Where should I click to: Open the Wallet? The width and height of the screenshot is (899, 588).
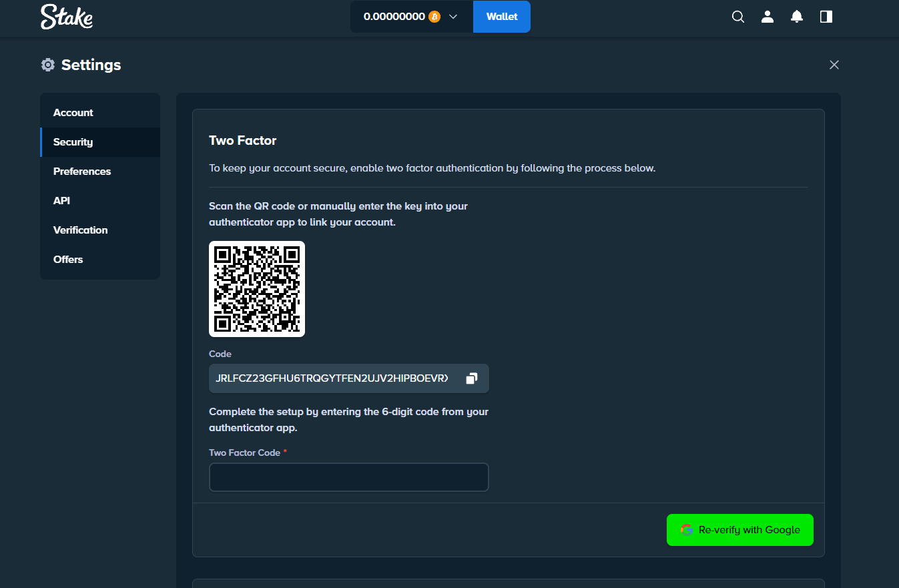tap(501, 16)
